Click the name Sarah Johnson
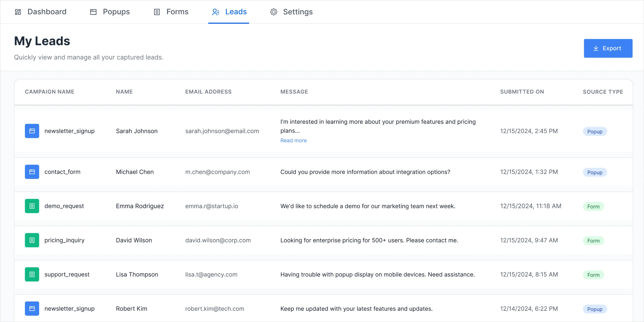 137,131
